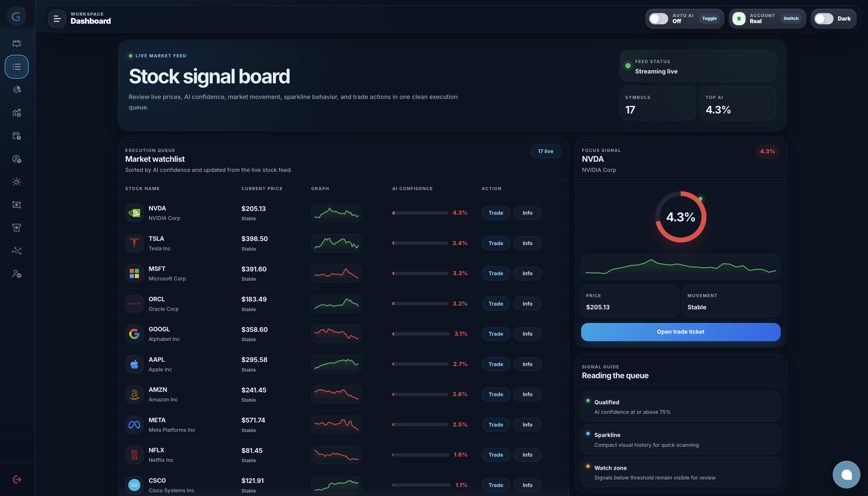Click the Feed Status Streaming live card
This screenshot has width=868, height=496.
pyautogui.click(x=697, y=66)
